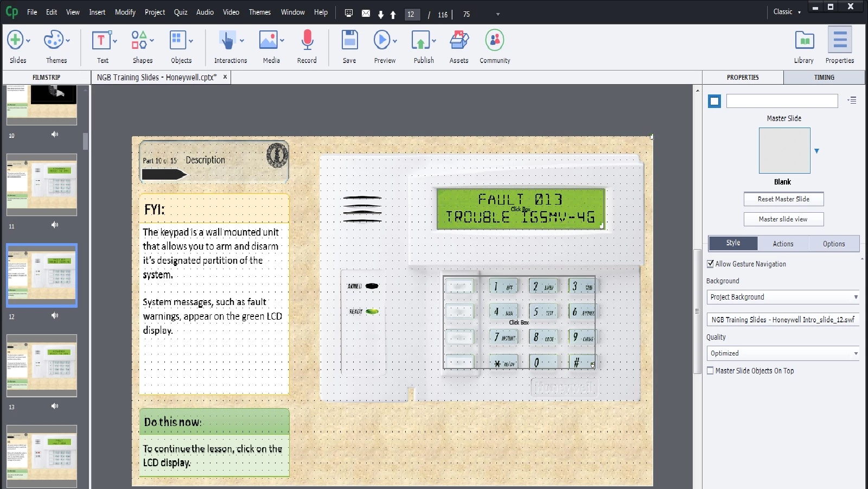This screenshot has width=868, height=489.
Task: Toggle the Properties panel icon
Action: pos(840,40)
